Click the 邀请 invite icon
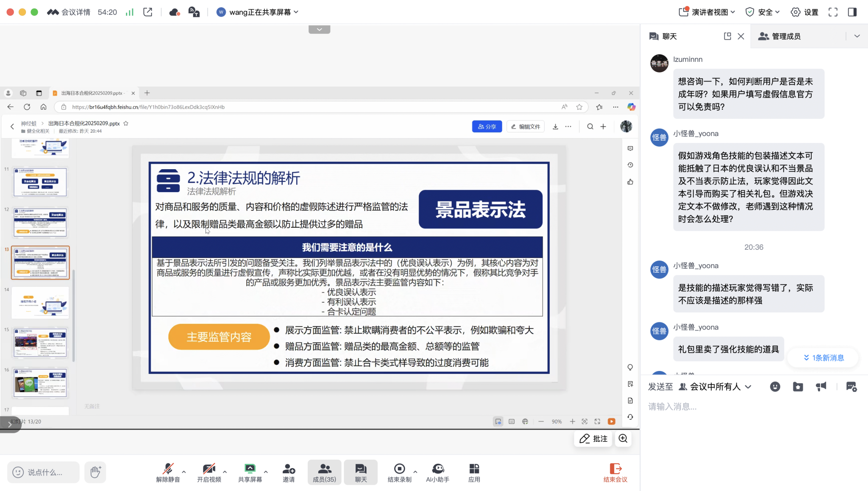The width and height of the screenshot is (868, 491). click(289, 472)
